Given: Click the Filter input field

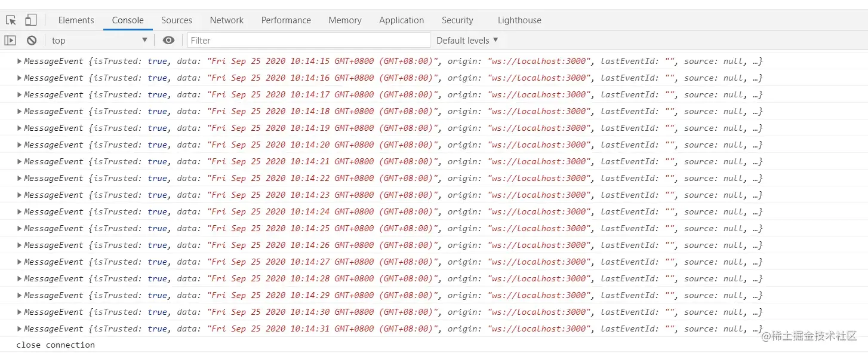Looking at the screenshot, I should tap(308, 41).
